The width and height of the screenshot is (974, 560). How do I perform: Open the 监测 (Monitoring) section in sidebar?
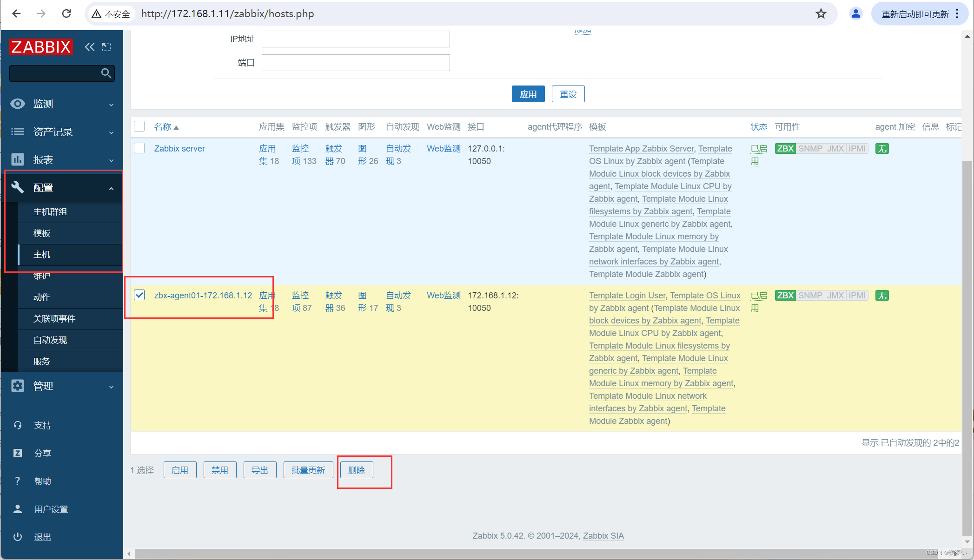pos(43,104)
